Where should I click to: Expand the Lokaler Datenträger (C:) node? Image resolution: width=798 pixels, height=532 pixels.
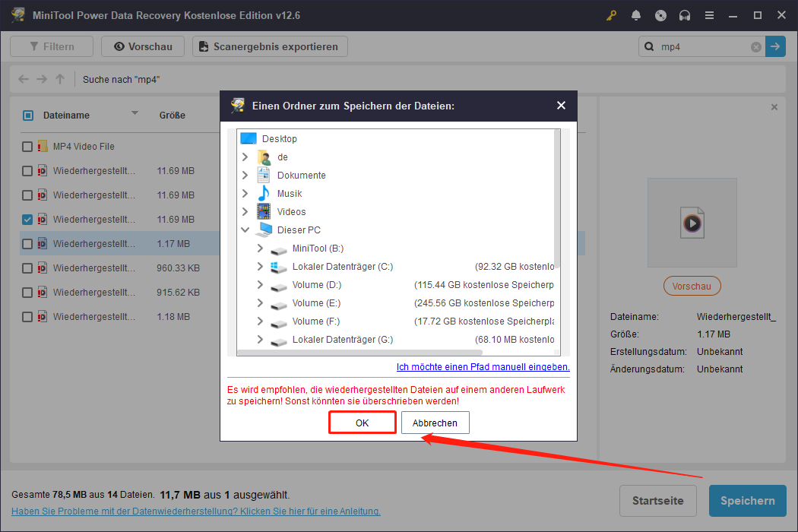(x=260, y=267)
